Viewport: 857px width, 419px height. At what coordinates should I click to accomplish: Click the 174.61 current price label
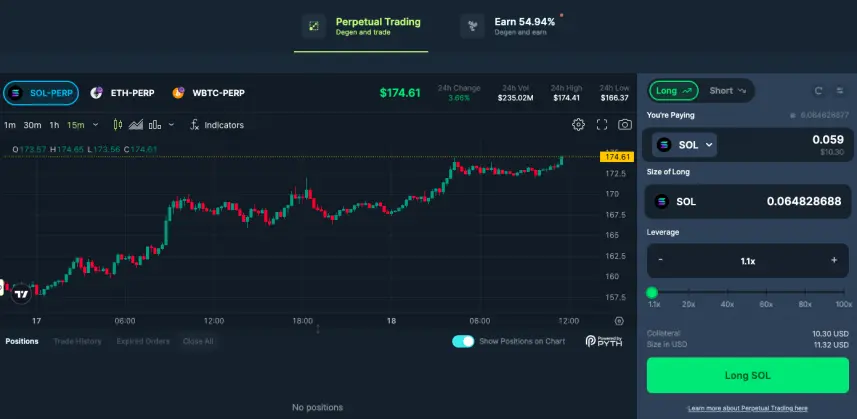(617, 157)
